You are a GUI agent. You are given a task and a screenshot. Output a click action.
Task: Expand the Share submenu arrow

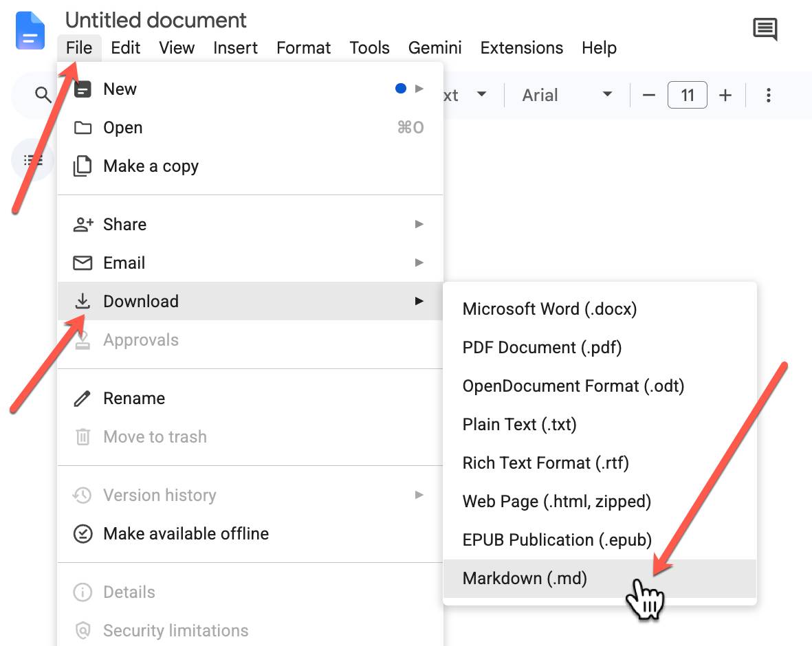(x=419, y=224)
